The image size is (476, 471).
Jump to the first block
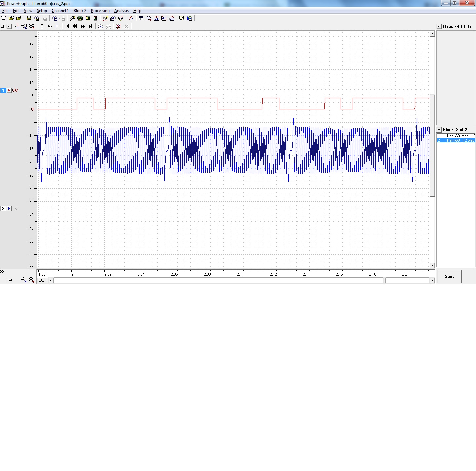(x=67, y=26)
